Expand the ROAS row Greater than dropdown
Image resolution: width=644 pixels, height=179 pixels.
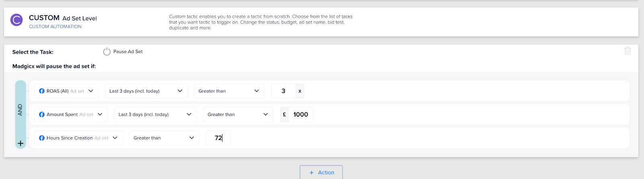point(229,91)
